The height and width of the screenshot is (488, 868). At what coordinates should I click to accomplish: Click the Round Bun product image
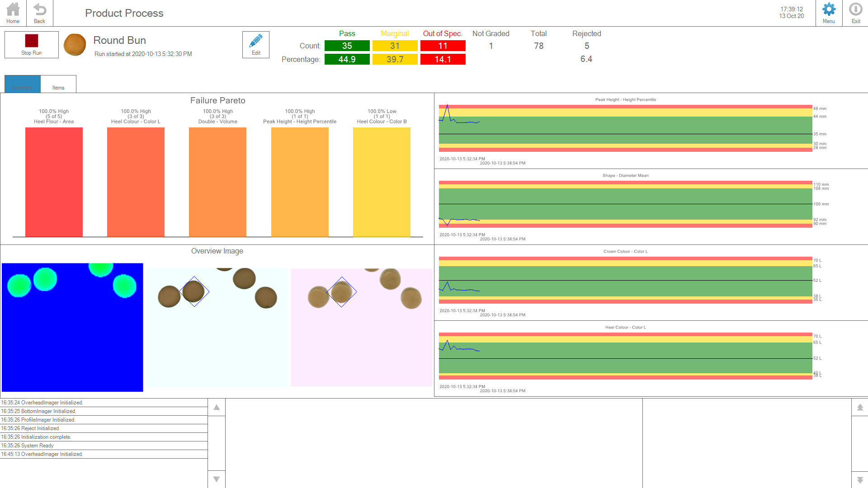(75, 45)
